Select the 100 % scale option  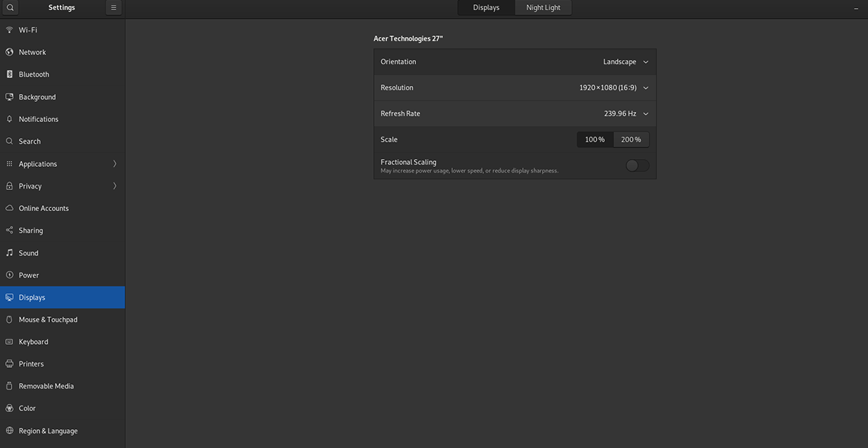pyautogui.click(x=595, y=139)
